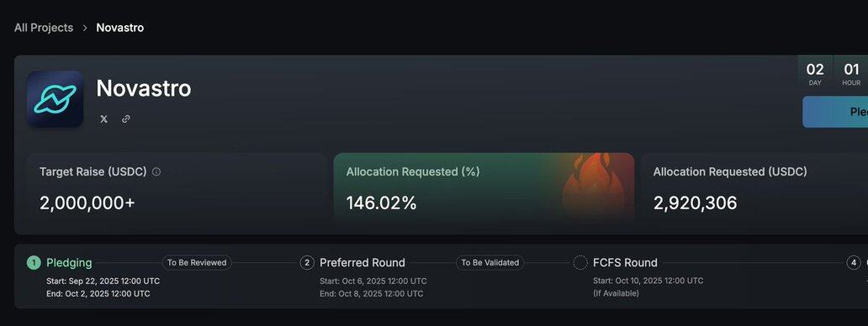
Task: Select step 4 circle marker
Action: click(x=854, y=263)
